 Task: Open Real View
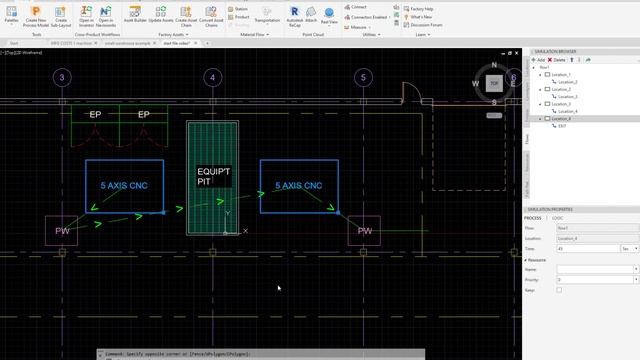point(329,16)
